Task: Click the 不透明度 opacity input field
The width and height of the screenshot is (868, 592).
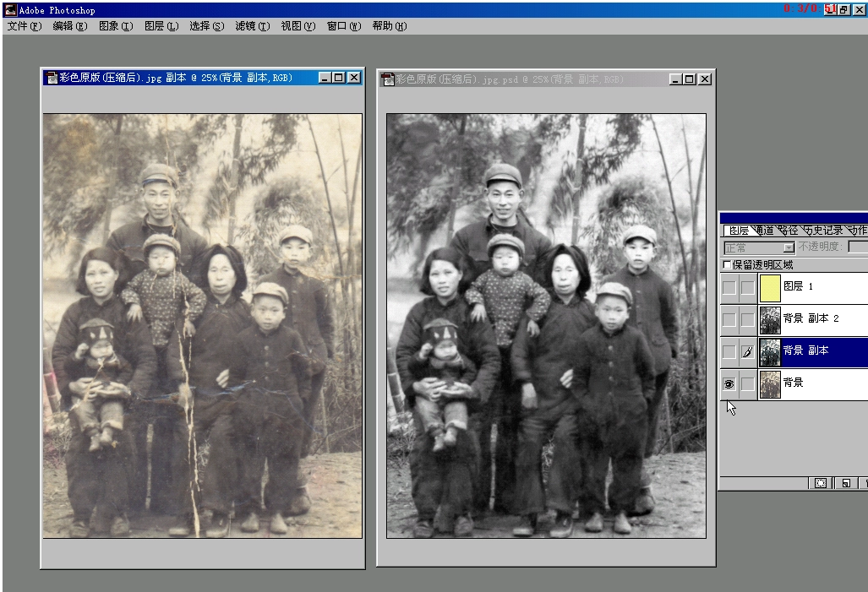Action: tap(857, 247)
